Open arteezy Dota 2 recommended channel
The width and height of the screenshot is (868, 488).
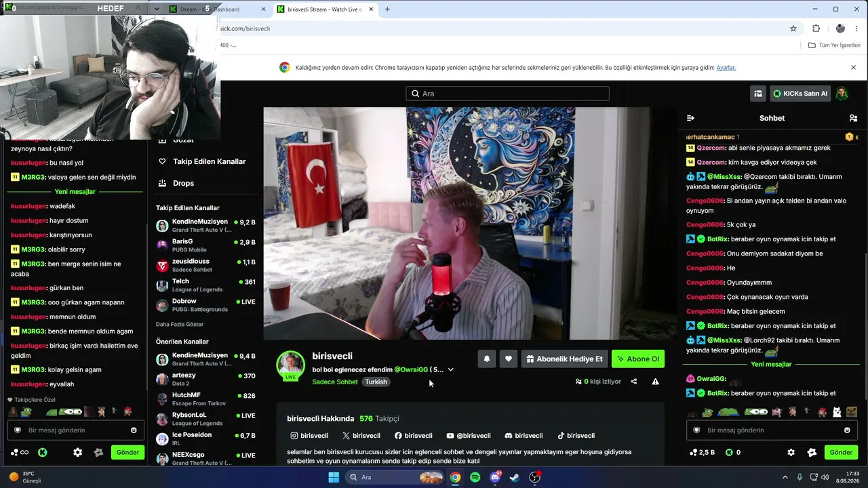[x=206, y=380]
